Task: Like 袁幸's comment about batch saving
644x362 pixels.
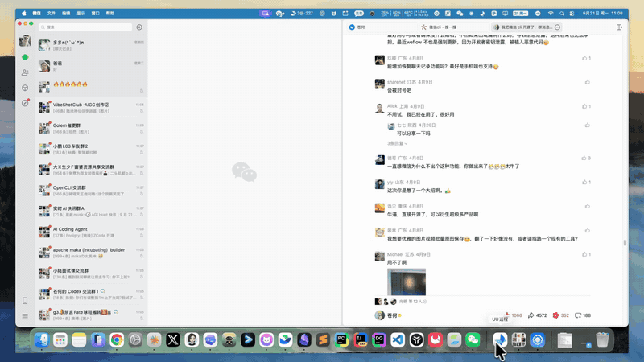Action: [x=588, y=231]
